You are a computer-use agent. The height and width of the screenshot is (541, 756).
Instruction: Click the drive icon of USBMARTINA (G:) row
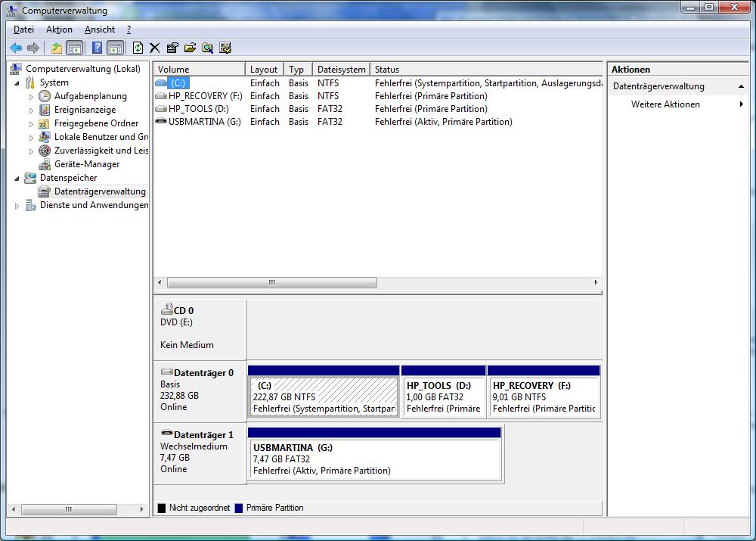click(x=161, y=122)
